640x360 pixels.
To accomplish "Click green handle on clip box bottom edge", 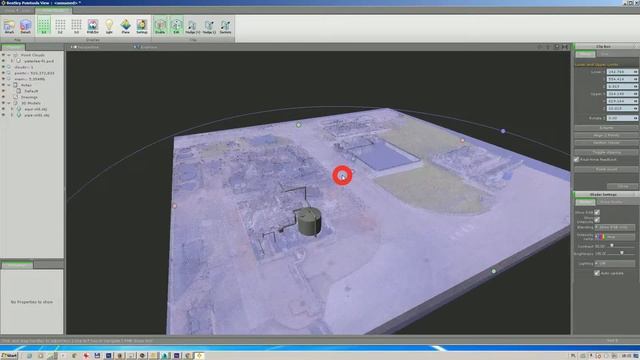I will (493, 271).
